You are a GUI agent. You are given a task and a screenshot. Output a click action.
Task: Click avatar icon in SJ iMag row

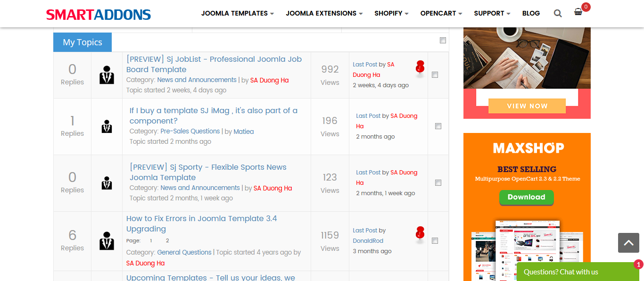pos(107,126)
